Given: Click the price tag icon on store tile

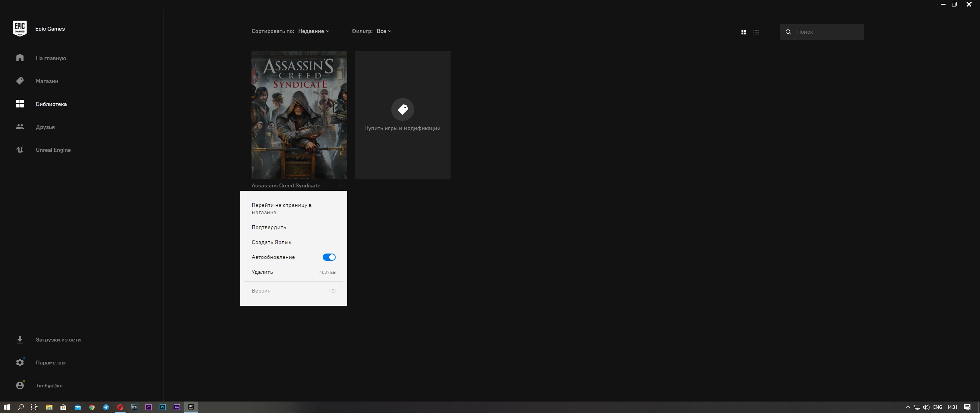Looking at the screenshot, I should (402, 109).
